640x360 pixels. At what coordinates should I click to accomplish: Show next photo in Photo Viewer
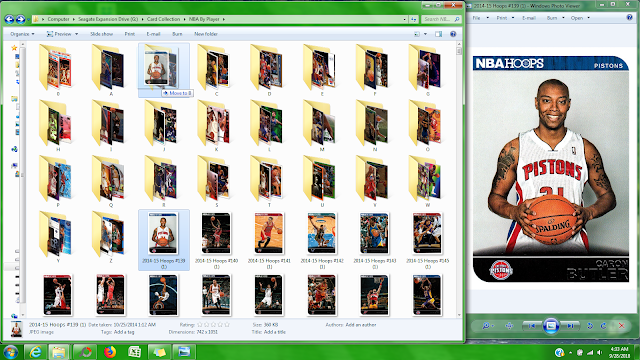click(x=570, y=326)
